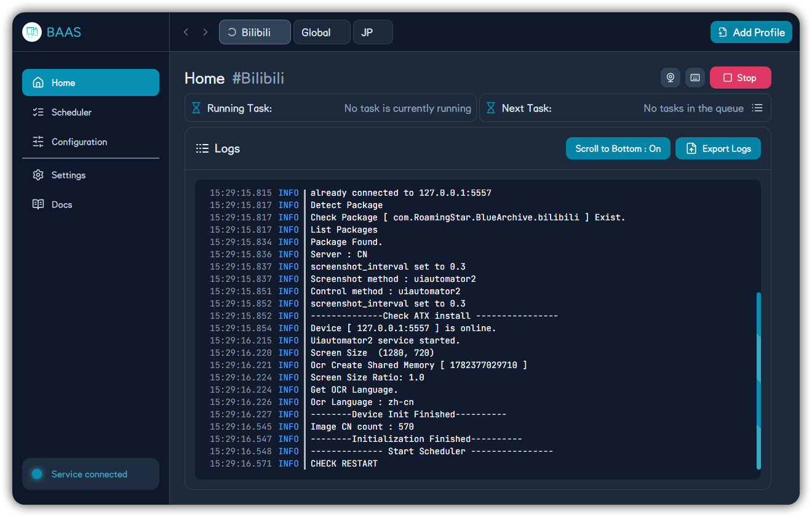Stop the running script
Screen dimensions: 812x517
point(740,78)
